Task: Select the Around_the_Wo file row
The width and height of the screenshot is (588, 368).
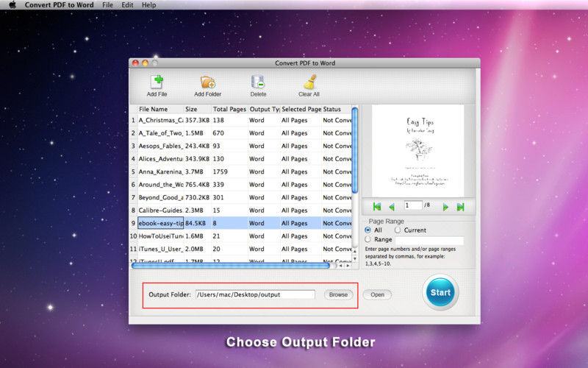Action: [x=241, y=185]
